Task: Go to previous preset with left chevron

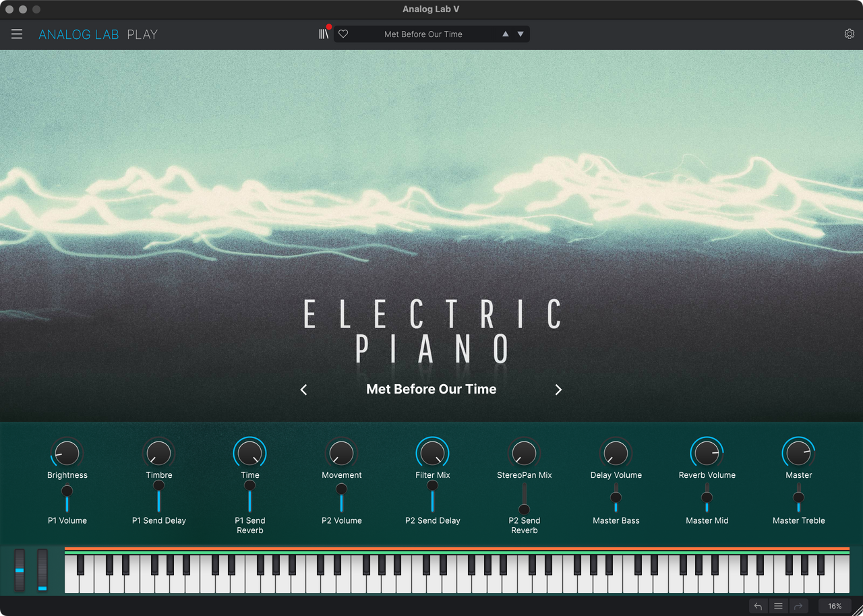Action: (x=304, y=390)
